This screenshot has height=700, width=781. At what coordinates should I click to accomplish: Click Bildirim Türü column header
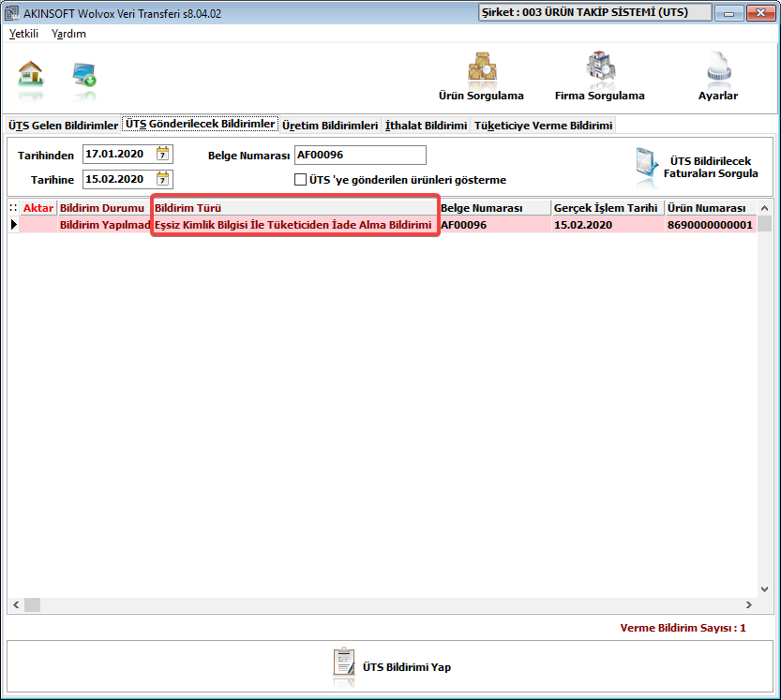pos(294,208)
